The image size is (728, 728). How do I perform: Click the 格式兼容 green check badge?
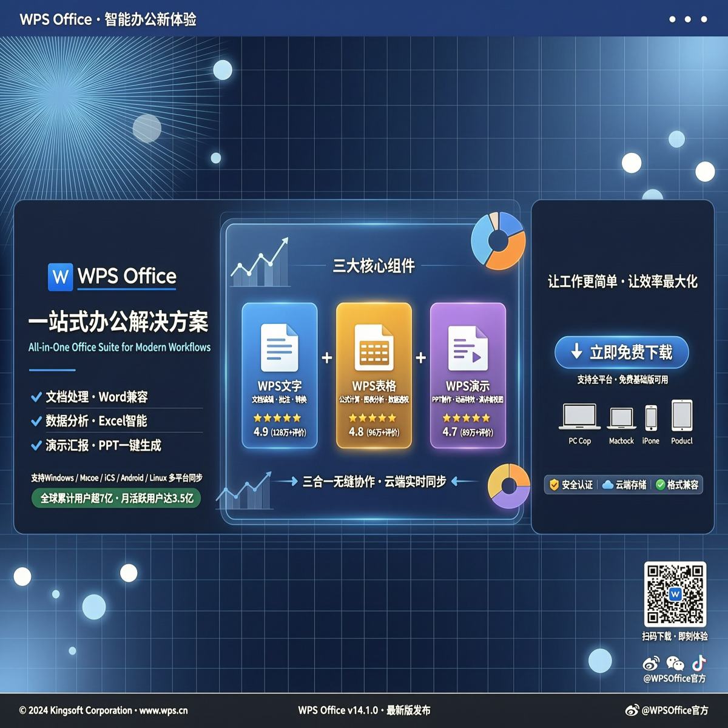677,485
